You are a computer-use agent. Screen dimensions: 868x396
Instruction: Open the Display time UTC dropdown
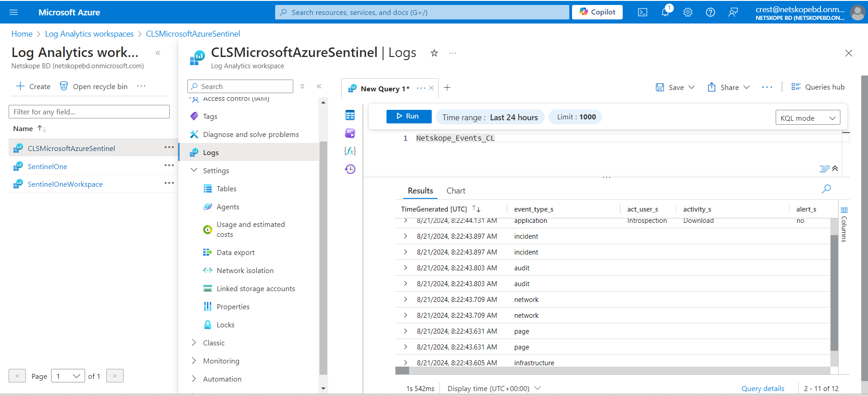click(x=494, y=388)
